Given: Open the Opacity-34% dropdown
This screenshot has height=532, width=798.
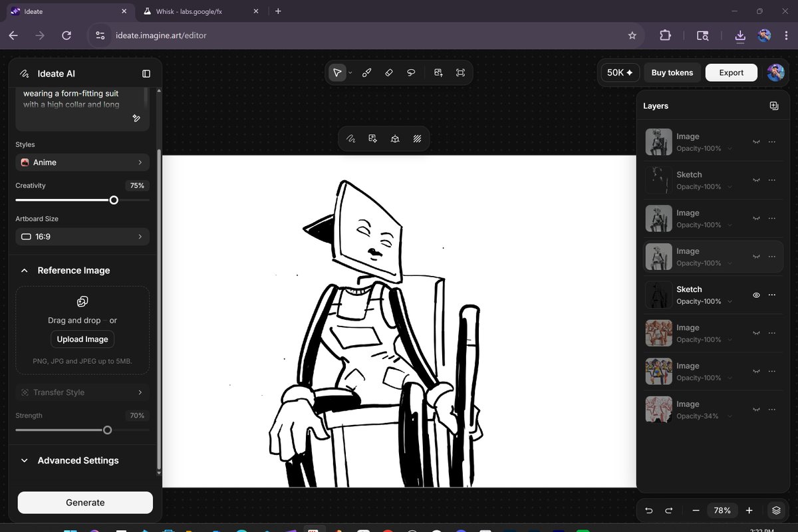Looking at the screenshot, I should (x=730, y=416).
